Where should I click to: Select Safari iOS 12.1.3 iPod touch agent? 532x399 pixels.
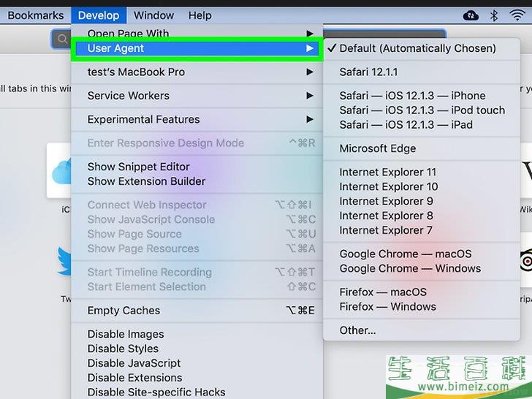tap(422, 110)
